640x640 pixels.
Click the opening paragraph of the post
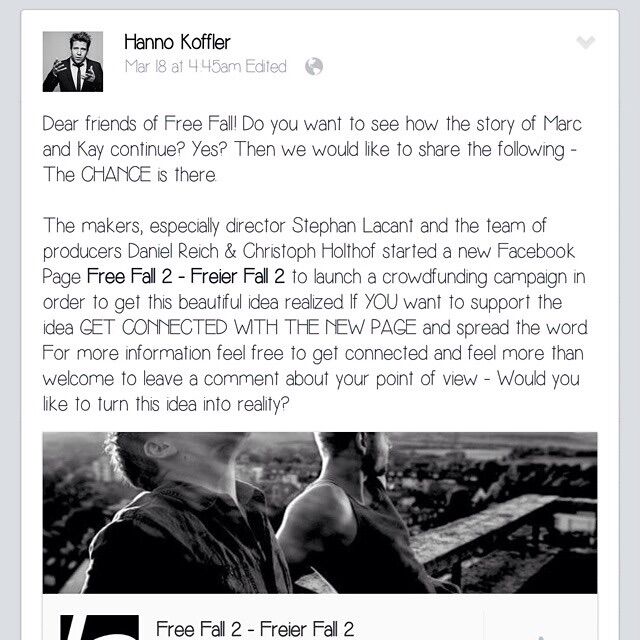point(312,149)
